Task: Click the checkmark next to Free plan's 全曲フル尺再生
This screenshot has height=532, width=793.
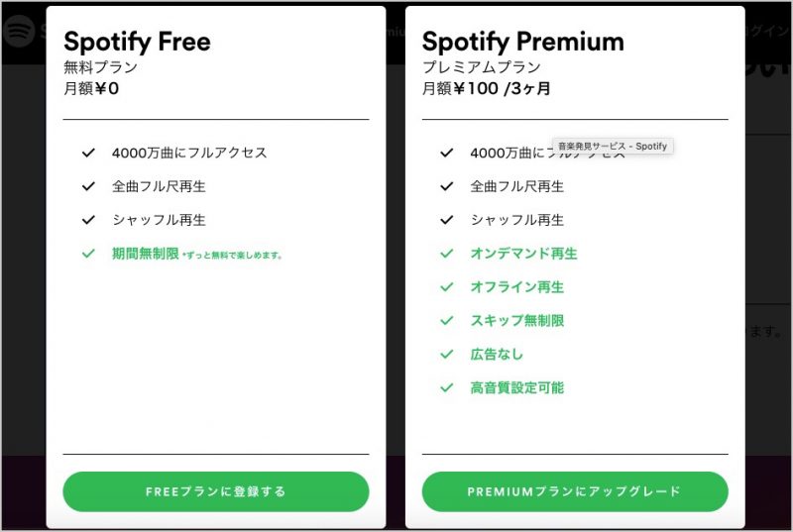Action: point(88,186)
